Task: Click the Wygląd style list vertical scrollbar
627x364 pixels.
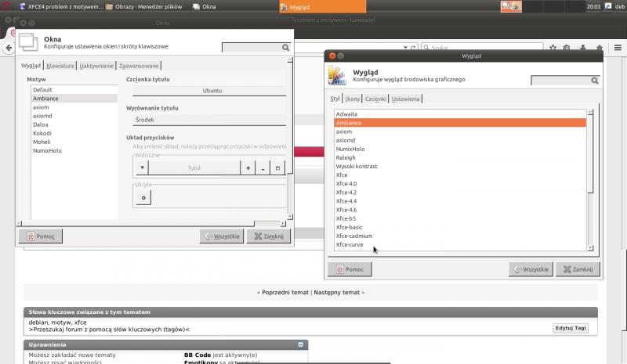Action: tap(590, 180)
